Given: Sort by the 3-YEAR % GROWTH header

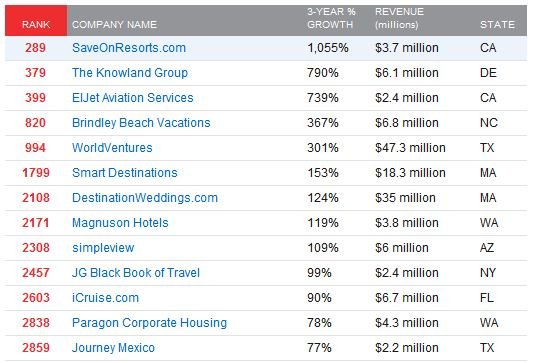Looking at the screenshot, I should coord(331,18).
